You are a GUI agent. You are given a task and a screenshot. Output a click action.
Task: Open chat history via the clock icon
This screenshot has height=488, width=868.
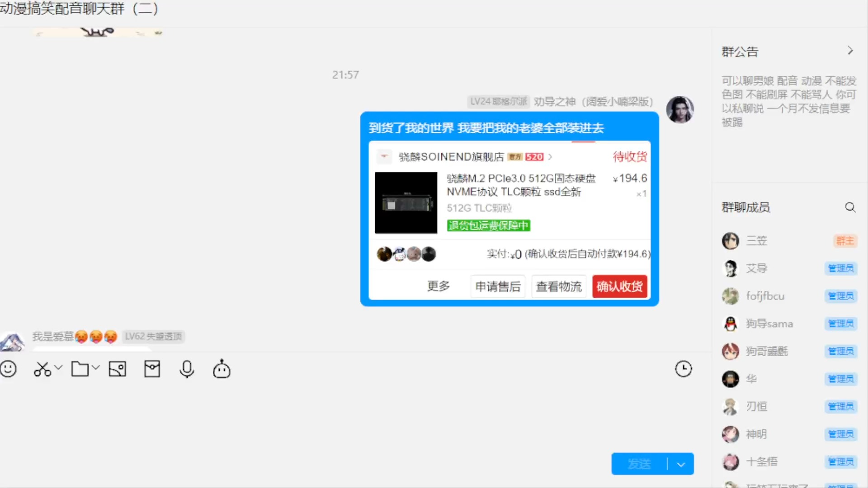(684, 369)
